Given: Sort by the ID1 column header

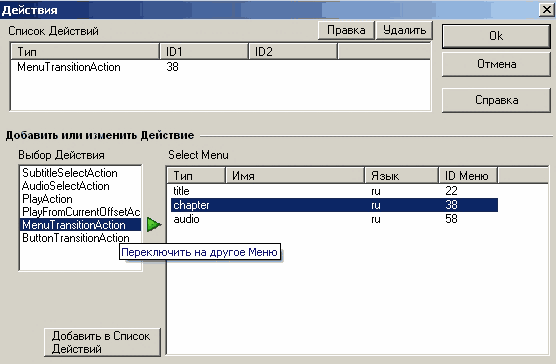Looking at the screenshot, I should pyautogui.click(x=204, y=52).
